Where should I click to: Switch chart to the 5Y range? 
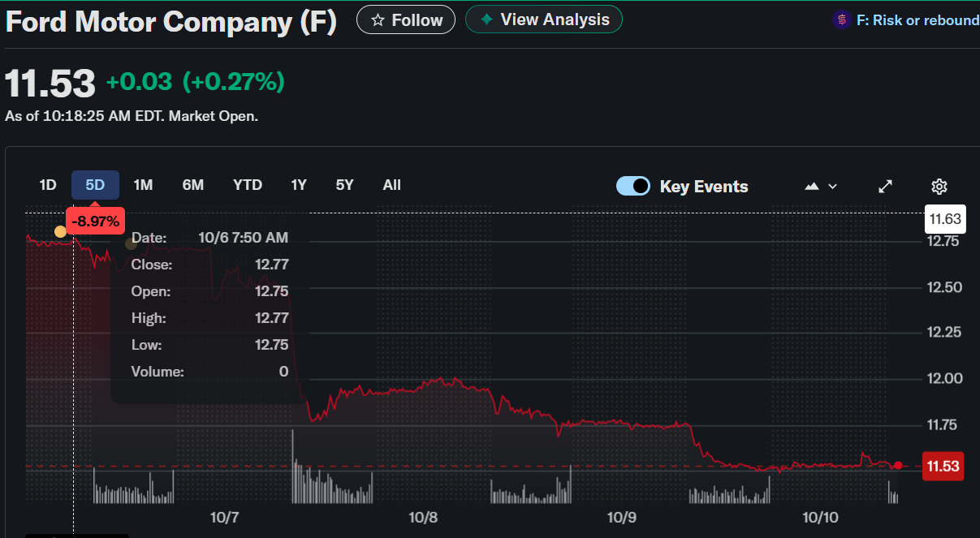coord(345,185)
